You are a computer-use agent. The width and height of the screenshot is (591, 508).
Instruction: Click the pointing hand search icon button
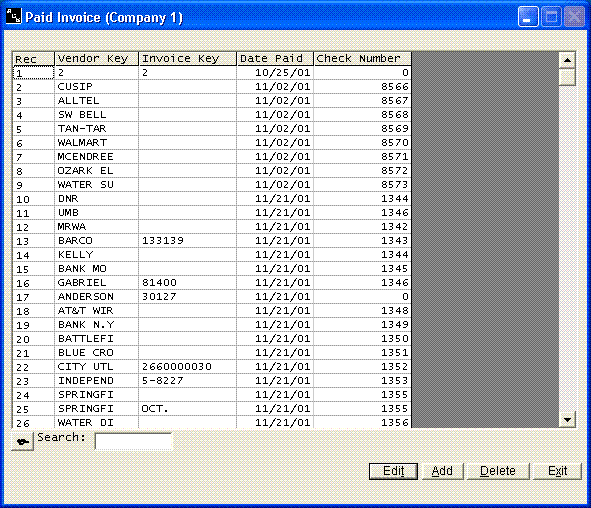tap(23, 441)
